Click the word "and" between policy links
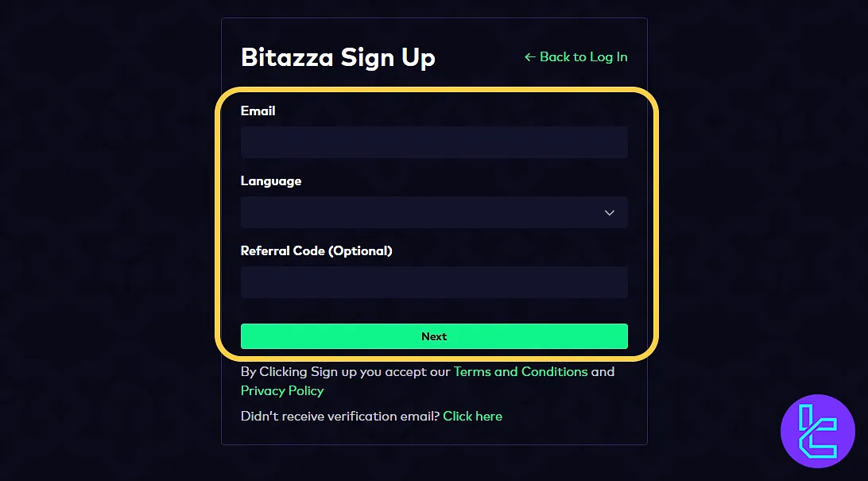868x481 pixels. pyautogui.click(x=603, y=371)
